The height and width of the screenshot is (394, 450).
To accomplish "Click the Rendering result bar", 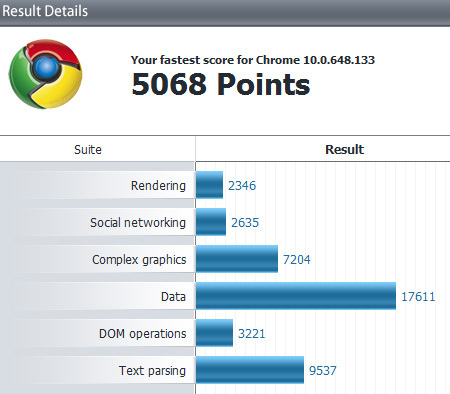I will coord(209,185).
